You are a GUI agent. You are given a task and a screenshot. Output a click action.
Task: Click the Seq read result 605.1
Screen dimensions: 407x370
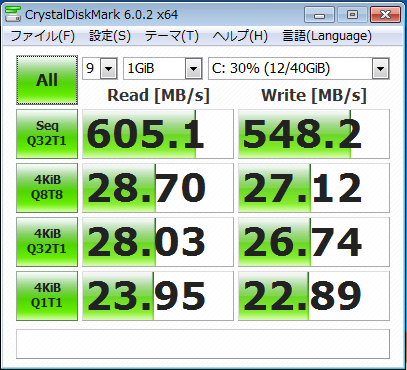[158, 134]
